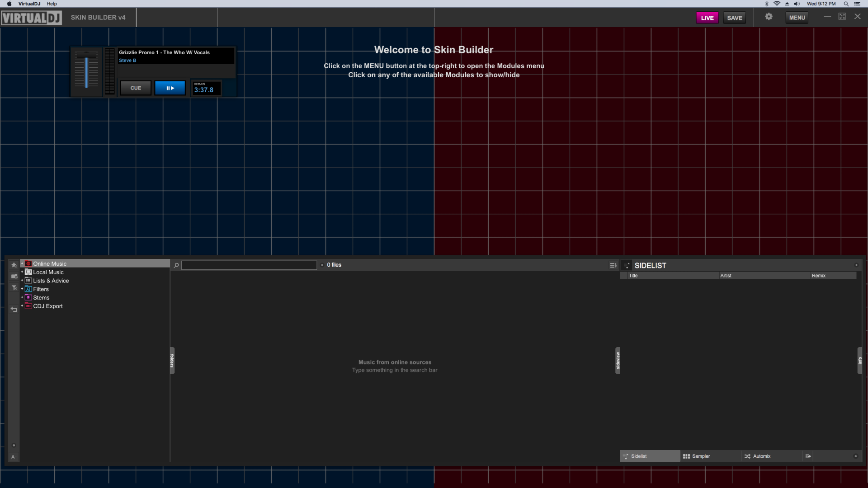Screen dimensions: 868x488
Task: Expand the Local Music tree node
Action: (22, 272)
